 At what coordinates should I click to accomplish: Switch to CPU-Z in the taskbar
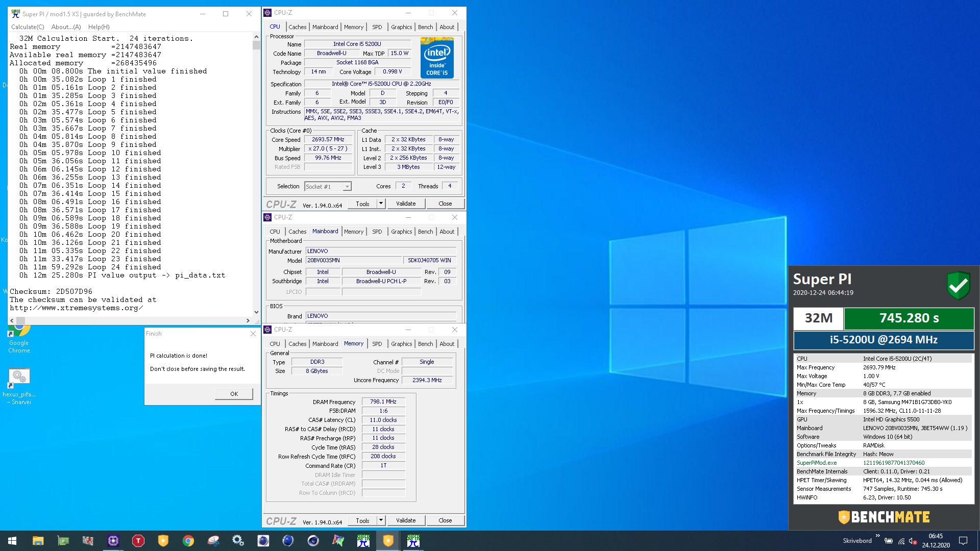(x=113, y=541)
